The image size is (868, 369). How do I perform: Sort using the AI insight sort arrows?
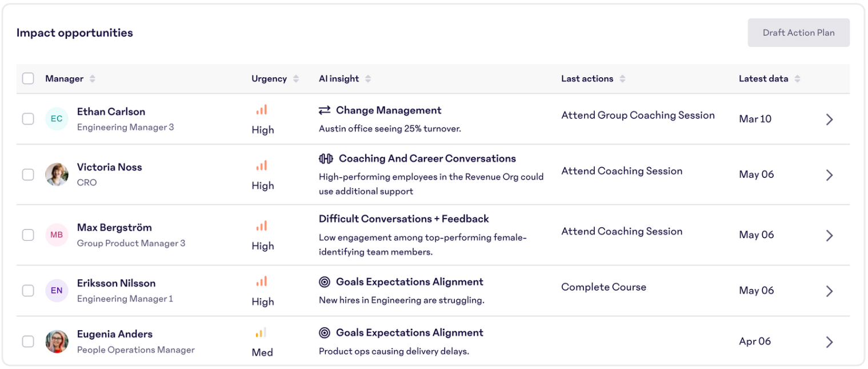pyautogui.click(x=368, y=79)
